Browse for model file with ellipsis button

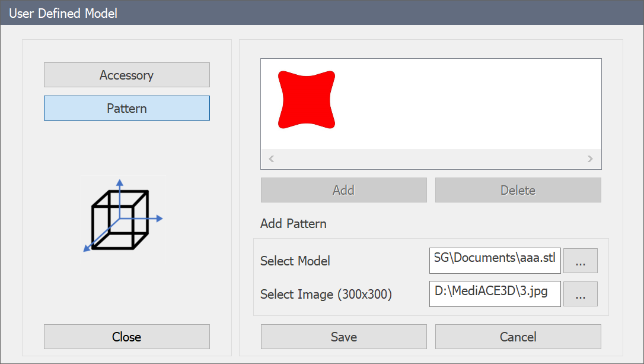tap(581, 261)
